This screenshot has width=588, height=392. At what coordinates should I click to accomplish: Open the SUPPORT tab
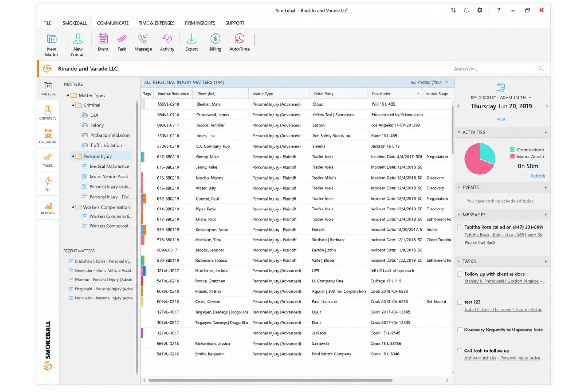235,23
